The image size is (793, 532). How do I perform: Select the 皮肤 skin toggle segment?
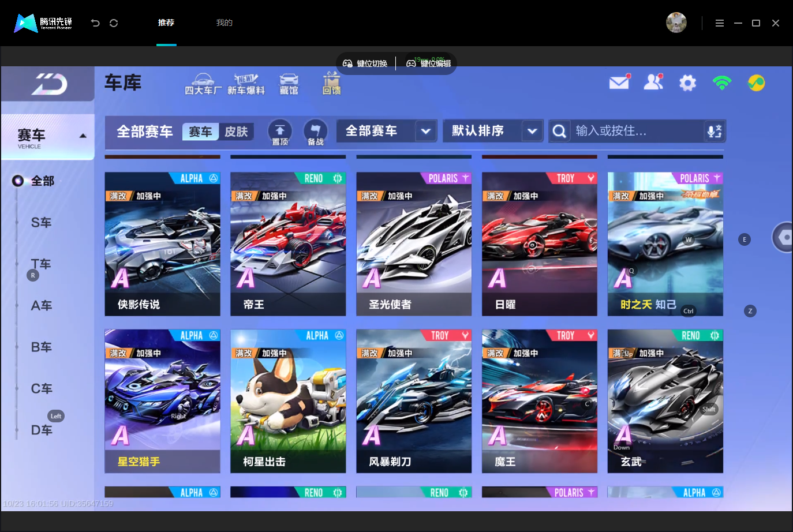tap(236, 132)
